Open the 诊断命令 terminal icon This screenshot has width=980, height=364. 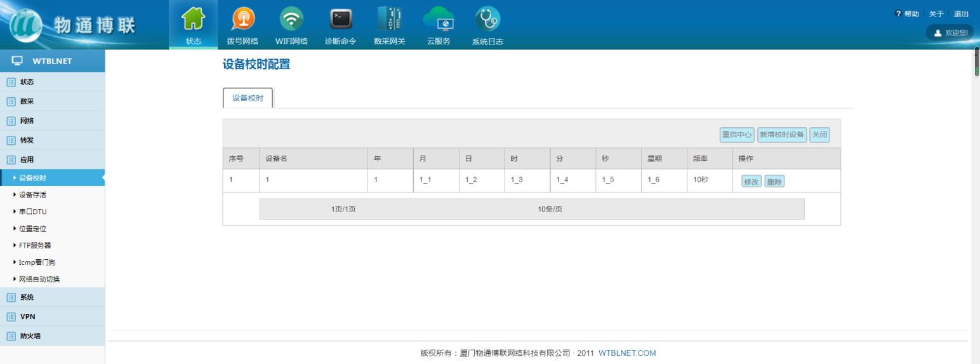point(341,20)
